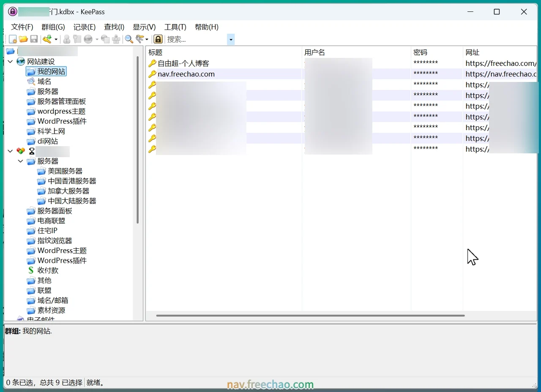
Task: Click the 服务器面板 folder icon
Action: [x=31, y=211]
